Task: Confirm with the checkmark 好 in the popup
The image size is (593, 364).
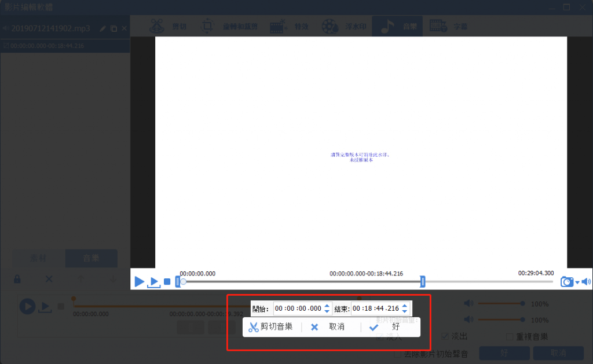Action: (x=385, y=326)
